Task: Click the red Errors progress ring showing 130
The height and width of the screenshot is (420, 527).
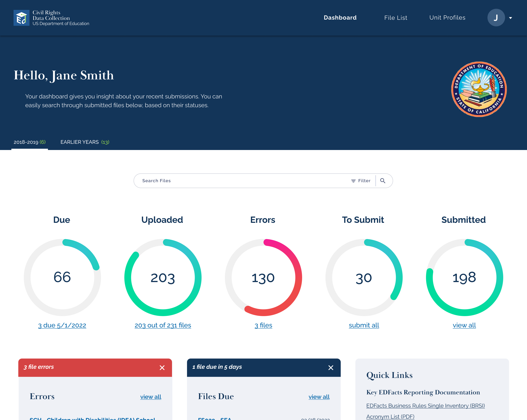Action: (x=263, y=277)
